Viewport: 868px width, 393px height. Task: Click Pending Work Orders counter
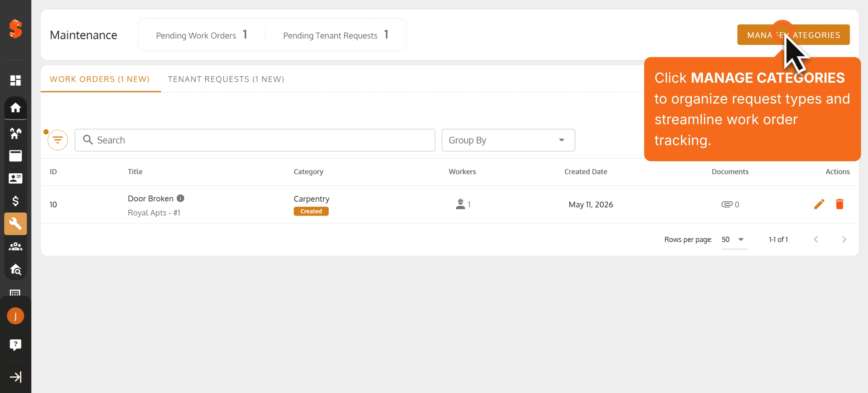click(201, 35)
